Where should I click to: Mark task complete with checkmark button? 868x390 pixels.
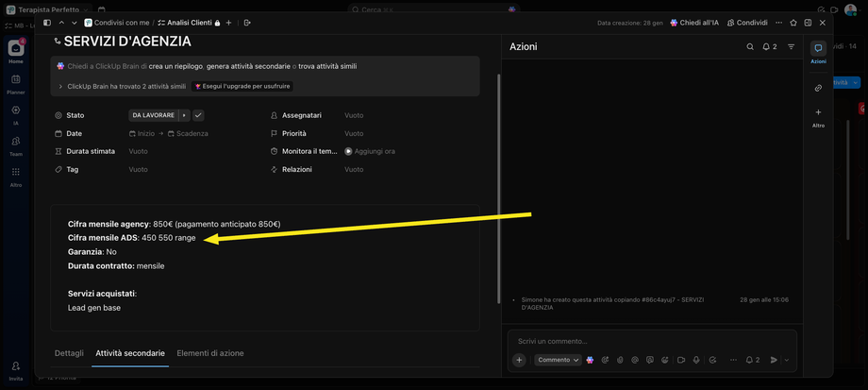pos(198,115)
